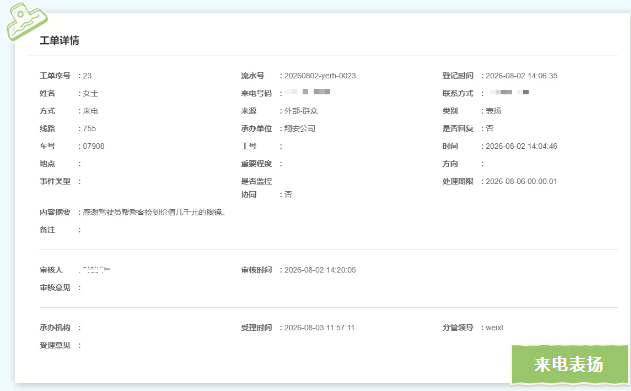Image resolution: width=631 pixels, height=391 pixels.
Task: Select the 线路 value 755
Action: point(89,128)
